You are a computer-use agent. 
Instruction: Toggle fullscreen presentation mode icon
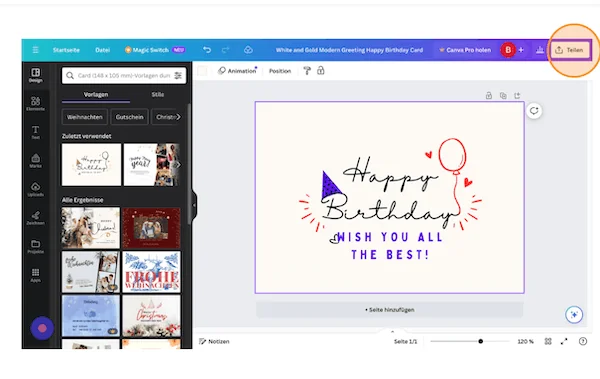564,341
